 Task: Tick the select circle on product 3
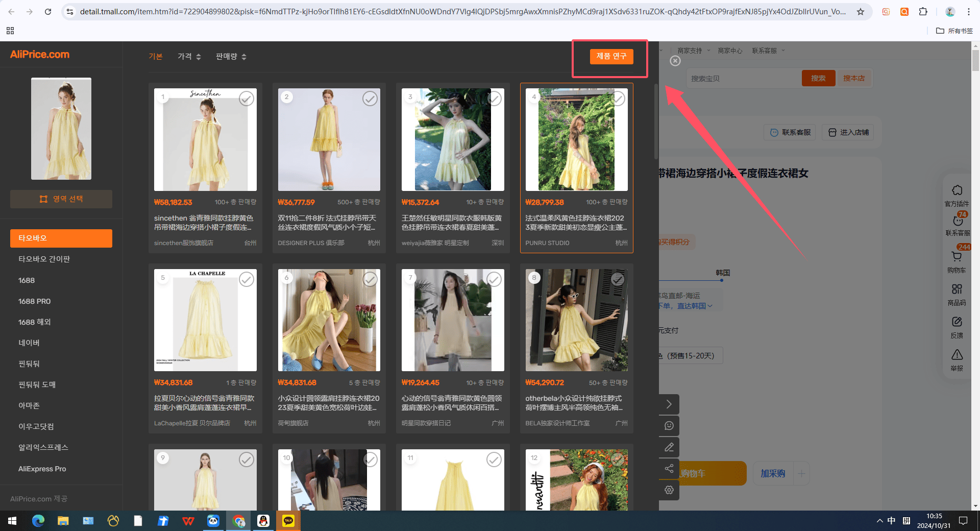coord(494,99)
